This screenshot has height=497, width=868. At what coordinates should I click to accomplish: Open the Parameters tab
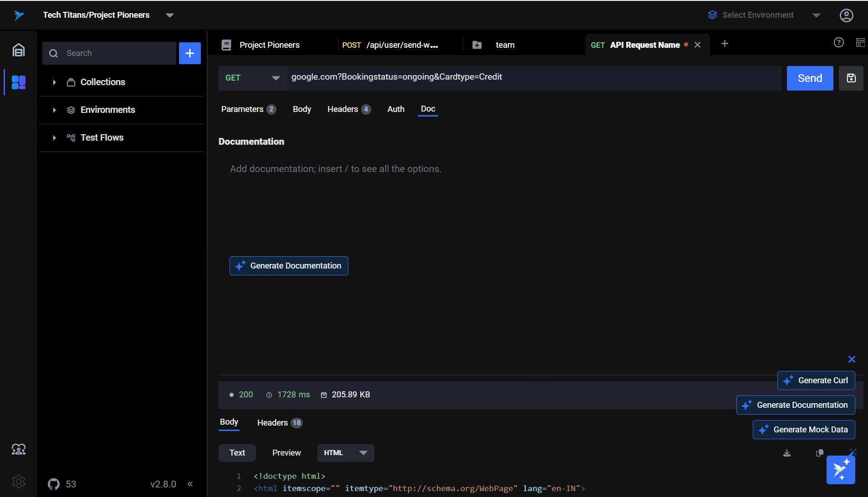click(249, 109)
